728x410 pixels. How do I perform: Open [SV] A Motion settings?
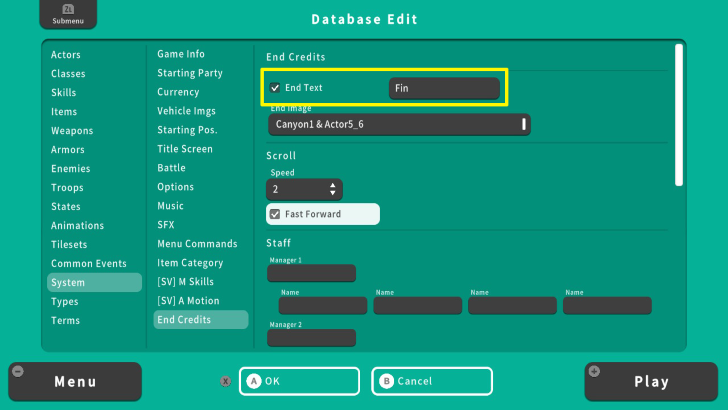(188, 301)
